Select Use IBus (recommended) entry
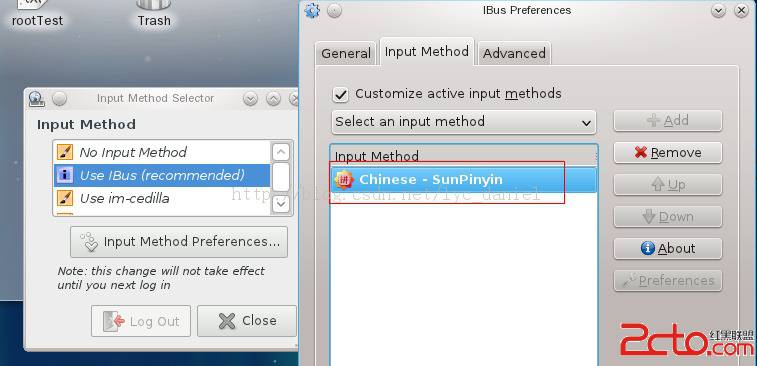757x366 pixels. [162, 175]
